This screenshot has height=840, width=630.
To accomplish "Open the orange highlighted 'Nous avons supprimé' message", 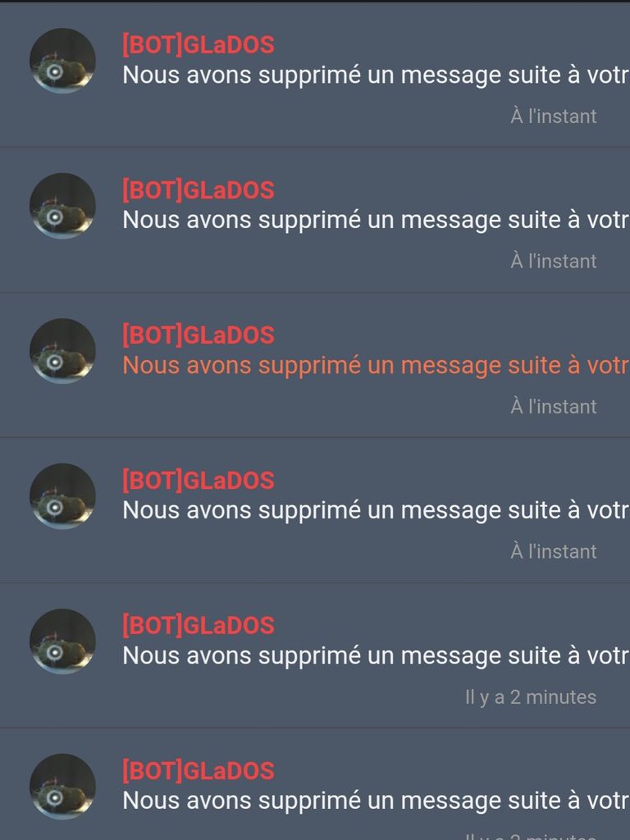I will (x=376, y=366).
